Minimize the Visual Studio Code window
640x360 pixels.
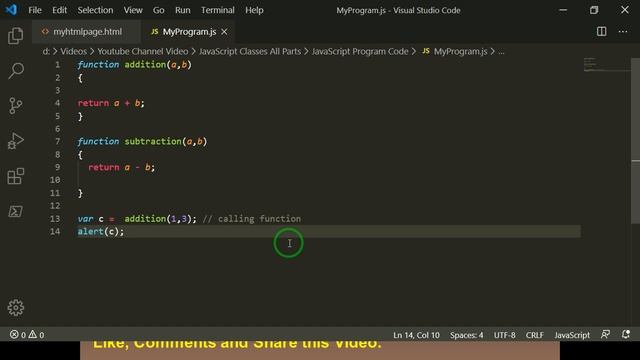tap(563, 10)
